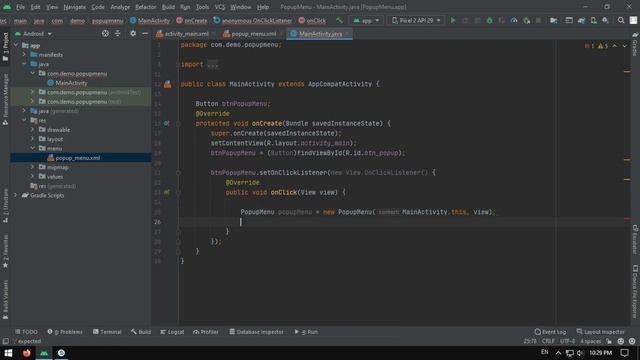
Task: Click the onCreate override gutter icon
Action: click(x=167, y=123)
